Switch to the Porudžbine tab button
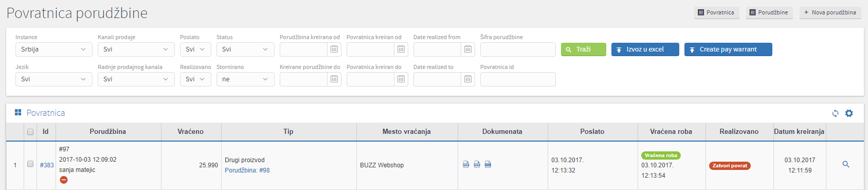 (769, 12)
